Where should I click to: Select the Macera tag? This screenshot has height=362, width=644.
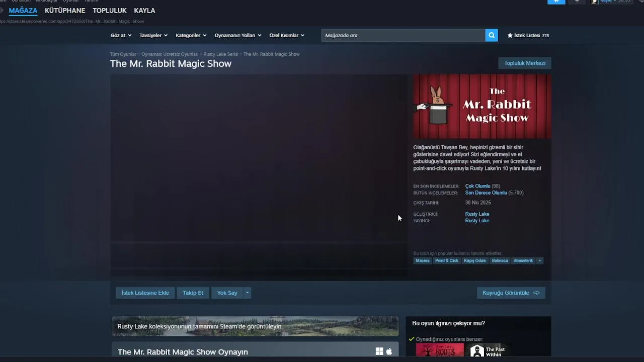(x=423, y=260)
